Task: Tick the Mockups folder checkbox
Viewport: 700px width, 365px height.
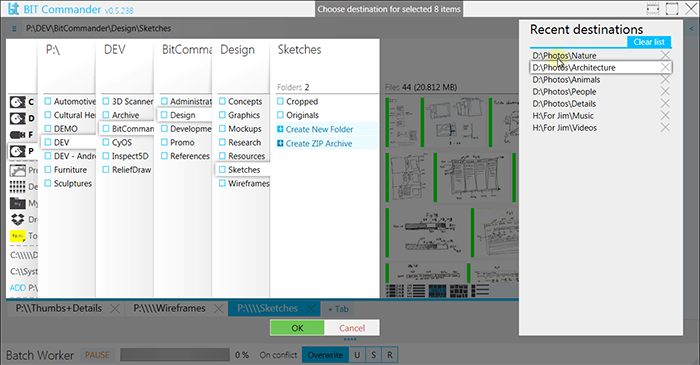Action: (x=222, y=129)
